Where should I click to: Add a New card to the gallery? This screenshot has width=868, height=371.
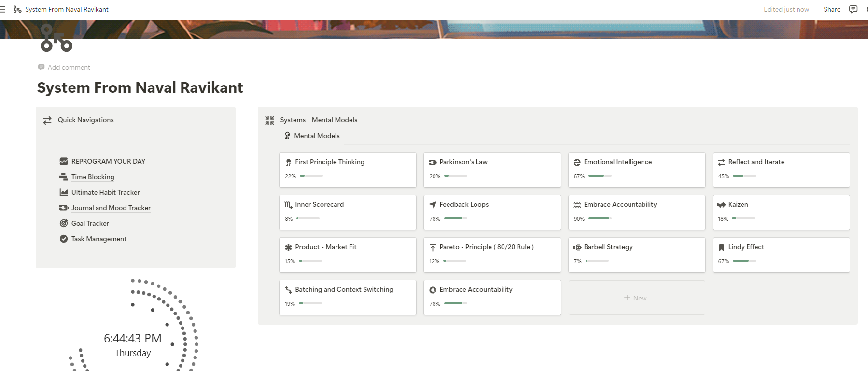point(636,298)
